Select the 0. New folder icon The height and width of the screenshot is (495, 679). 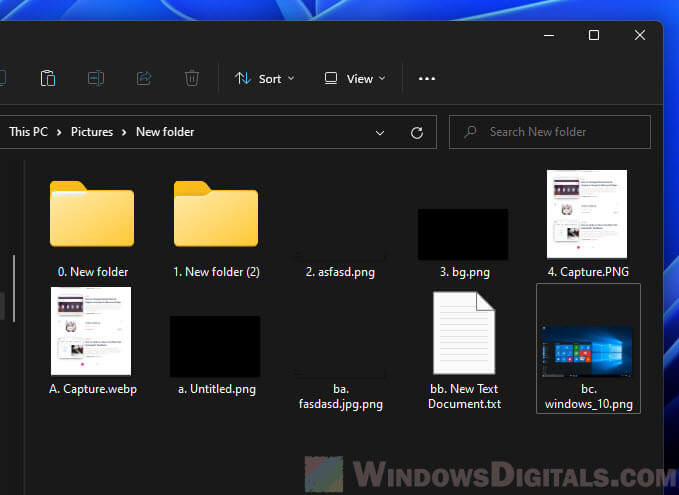click(91, 214)
